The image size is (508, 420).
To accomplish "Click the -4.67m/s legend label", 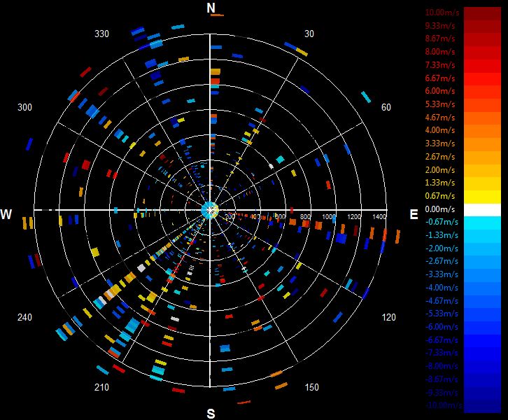I will (442, 301).
